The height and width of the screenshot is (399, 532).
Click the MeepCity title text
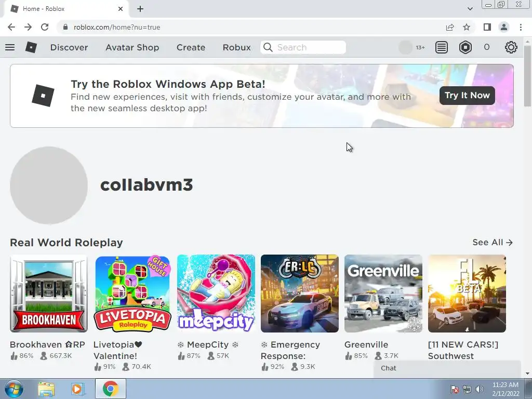tap(208, 345)
